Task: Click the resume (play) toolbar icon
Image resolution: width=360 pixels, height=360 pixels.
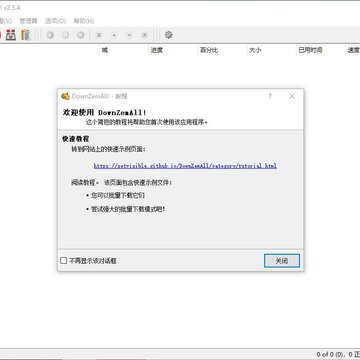Action: (50, 35)
